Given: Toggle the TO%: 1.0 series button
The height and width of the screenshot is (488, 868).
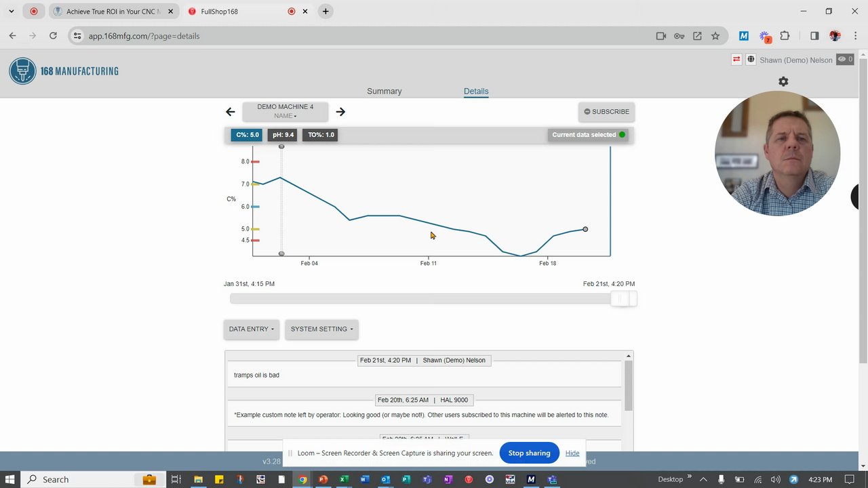Looking at the screenshot, I should 321,135.
